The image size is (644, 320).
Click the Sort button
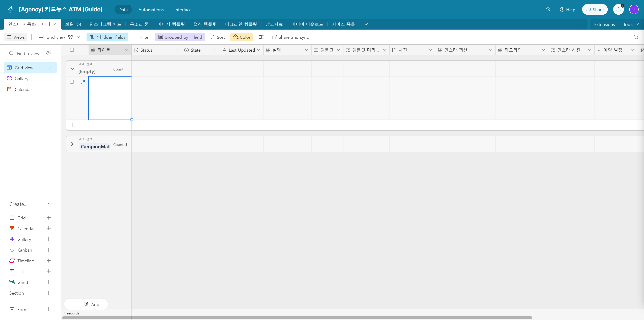[218, 37]
